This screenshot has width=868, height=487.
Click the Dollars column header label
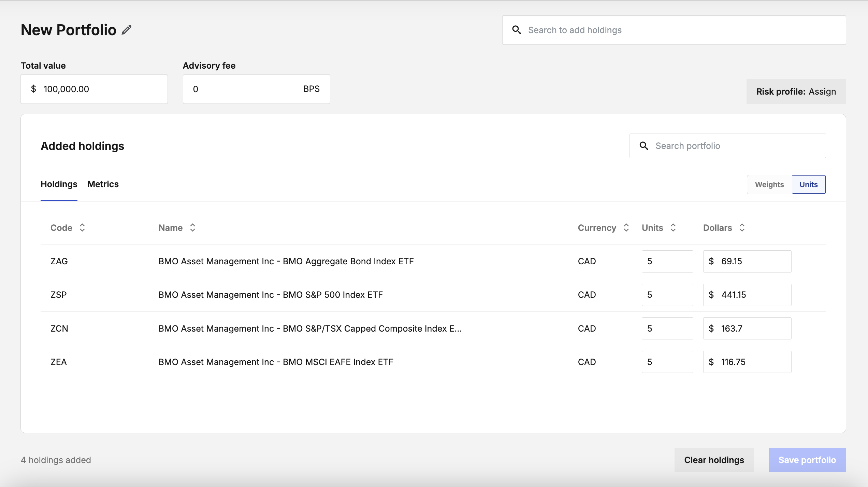coord(718,228)
